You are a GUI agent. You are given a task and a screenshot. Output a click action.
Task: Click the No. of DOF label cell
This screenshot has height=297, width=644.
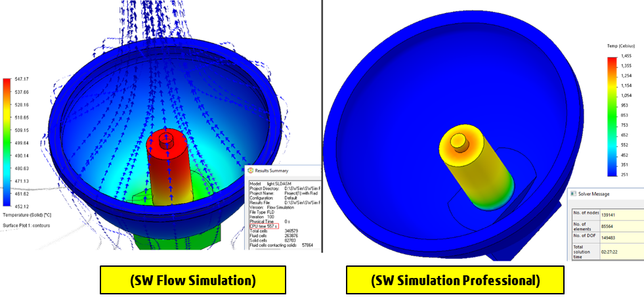(586, 238)
